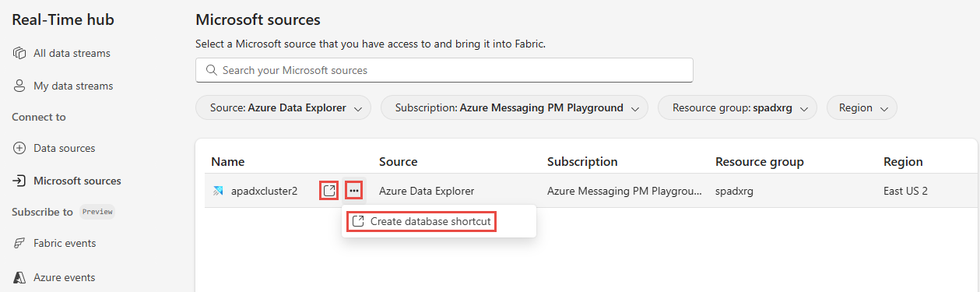
Task: Click the Data sources plus icon
Action: coord(19,148)
